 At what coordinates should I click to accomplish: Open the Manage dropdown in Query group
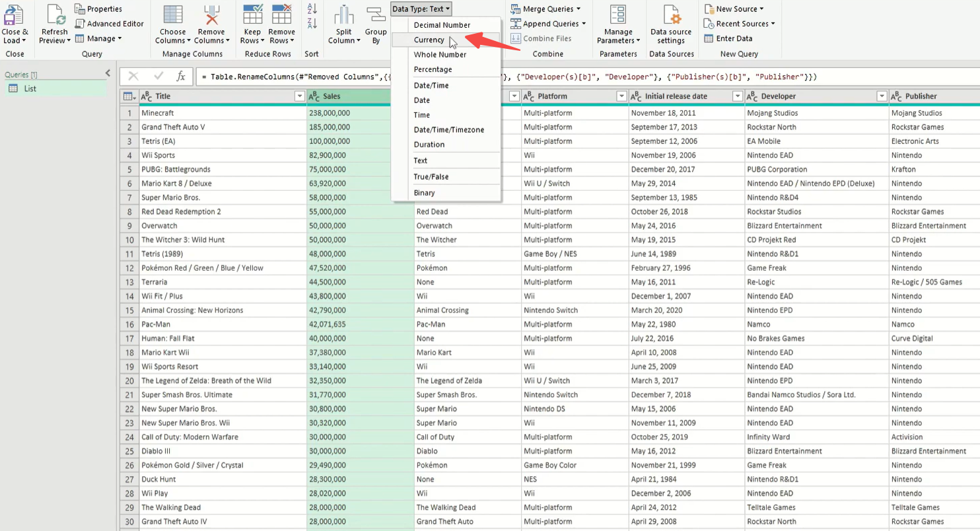(99, 38)
